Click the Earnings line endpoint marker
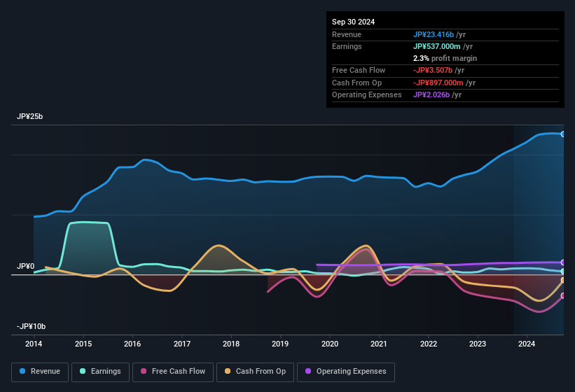575x392 pixels. coord(563,272)
